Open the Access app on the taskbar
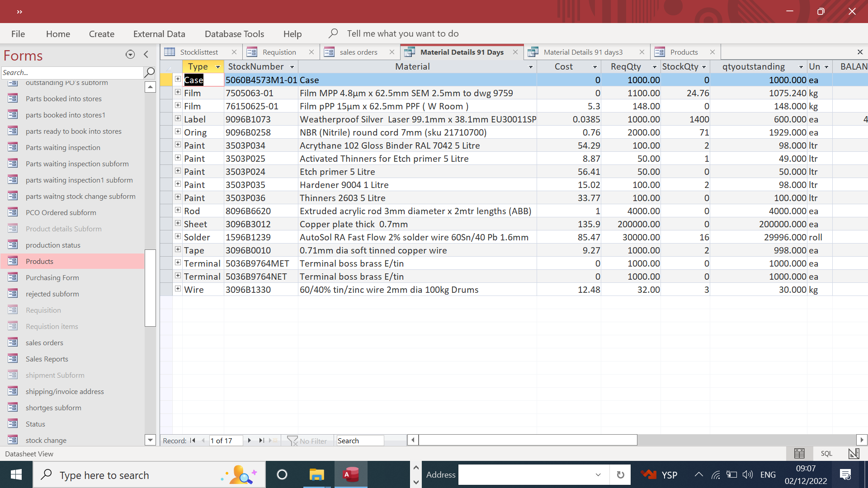The width and height of the screenshot is (868, 488). [351, 474]
